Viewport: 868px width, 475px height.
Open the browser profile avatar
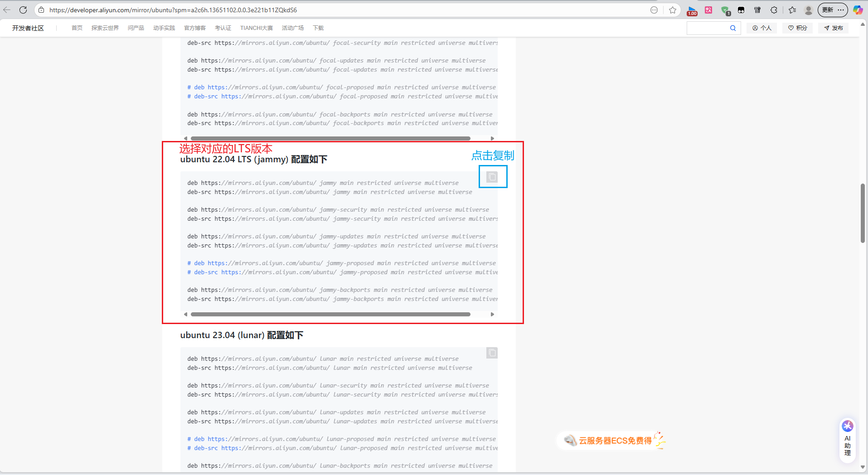[809, 10]
